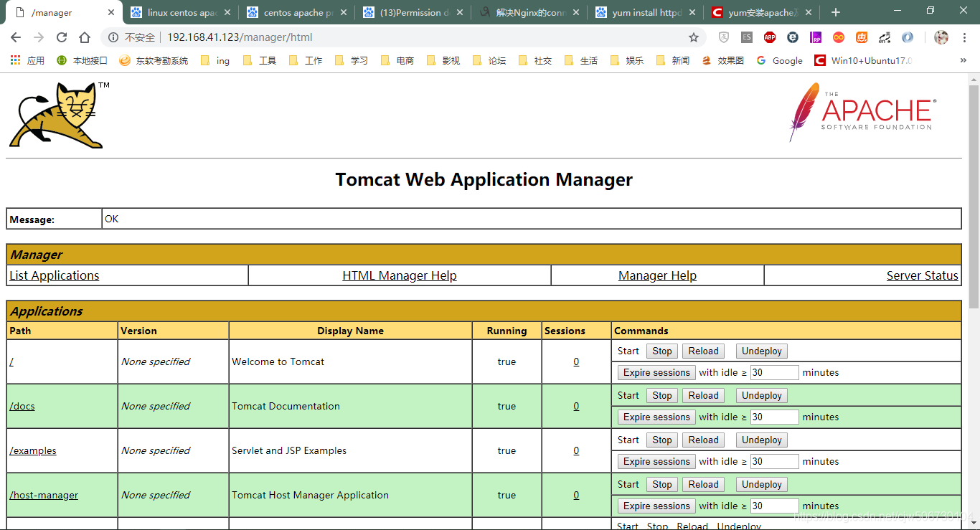Click the address bar URL
The width and height of the screenshot is (980, 530).
[x=240, y=37]
